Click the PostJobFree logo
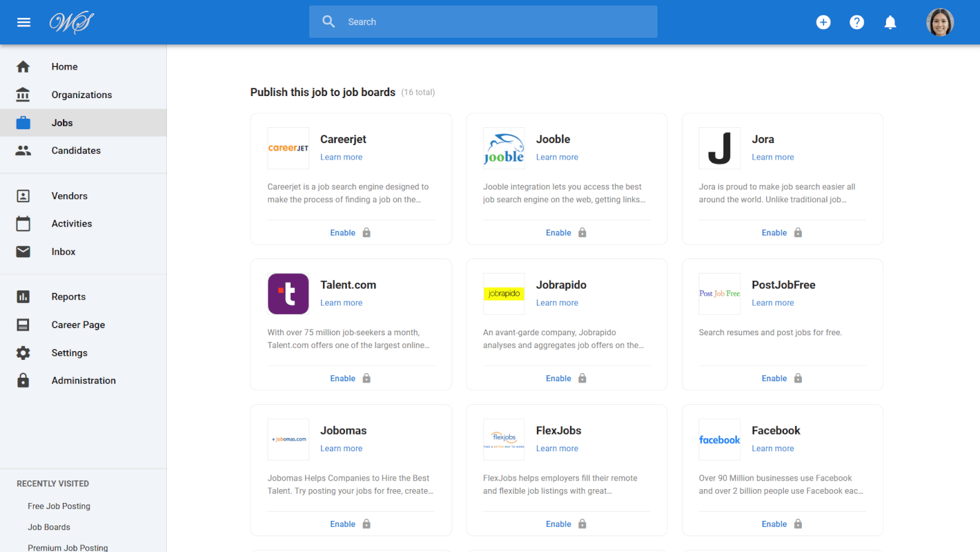 point(720,294)
